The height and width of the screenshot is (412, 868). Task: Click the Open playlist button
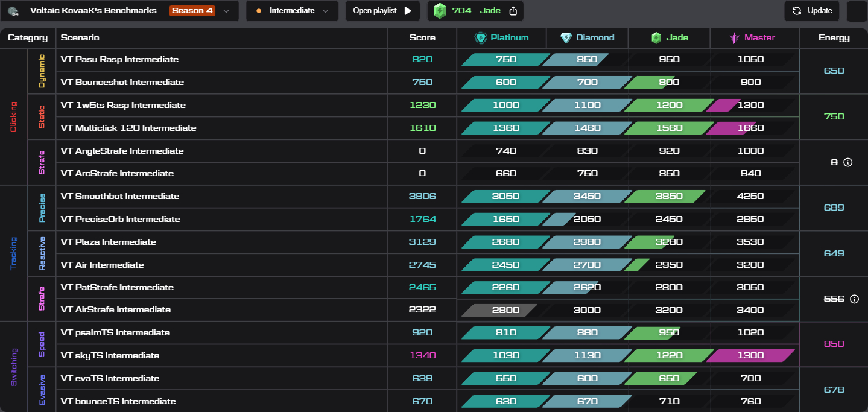[x=384, y=11]
